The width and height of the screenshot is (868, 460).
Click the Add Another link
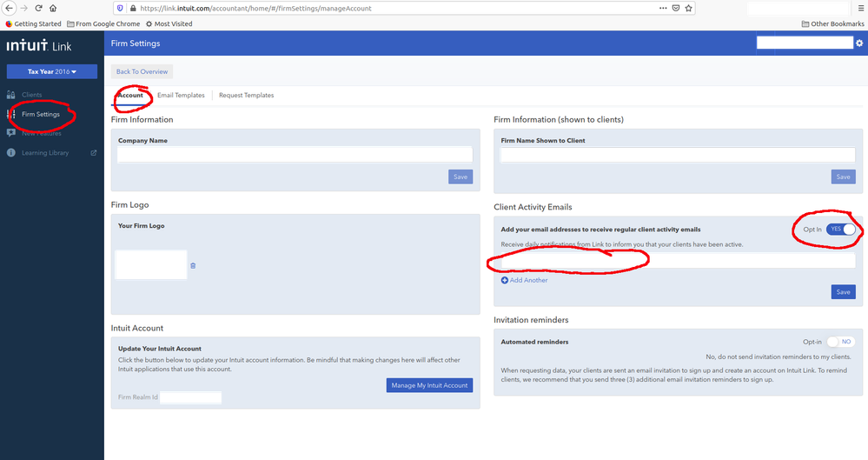(x=528, y=280)
